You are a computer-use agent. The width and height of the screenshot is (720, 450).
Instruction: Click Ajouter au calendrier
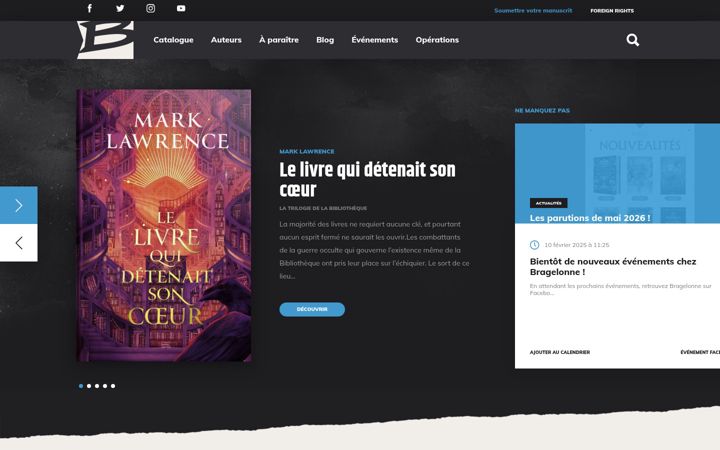[x=560, y=352]
